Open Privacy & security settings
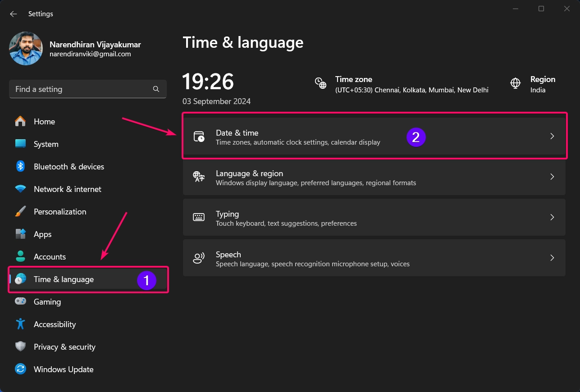 tap(88, 347)
